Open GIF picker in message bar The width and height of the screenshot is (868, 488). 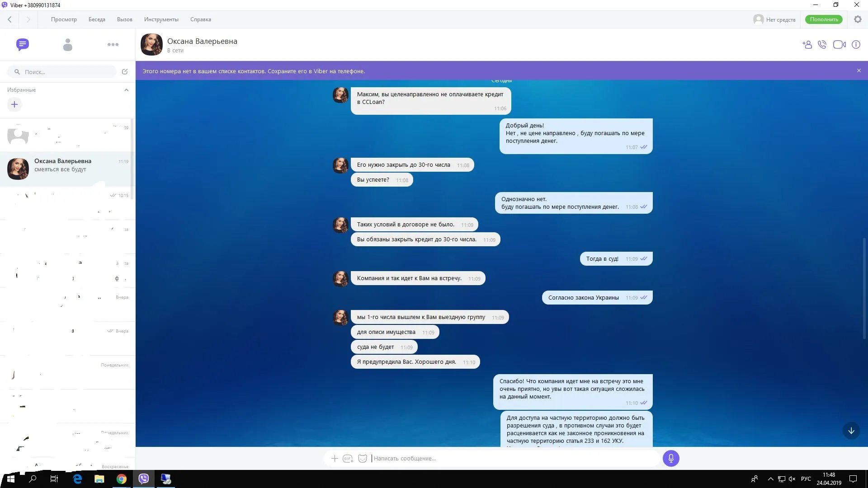tap(348, 458)
